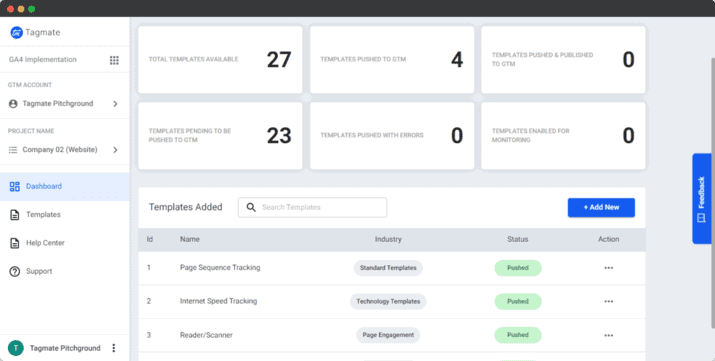Open actions menu for Reader/Scanner row

609,335
